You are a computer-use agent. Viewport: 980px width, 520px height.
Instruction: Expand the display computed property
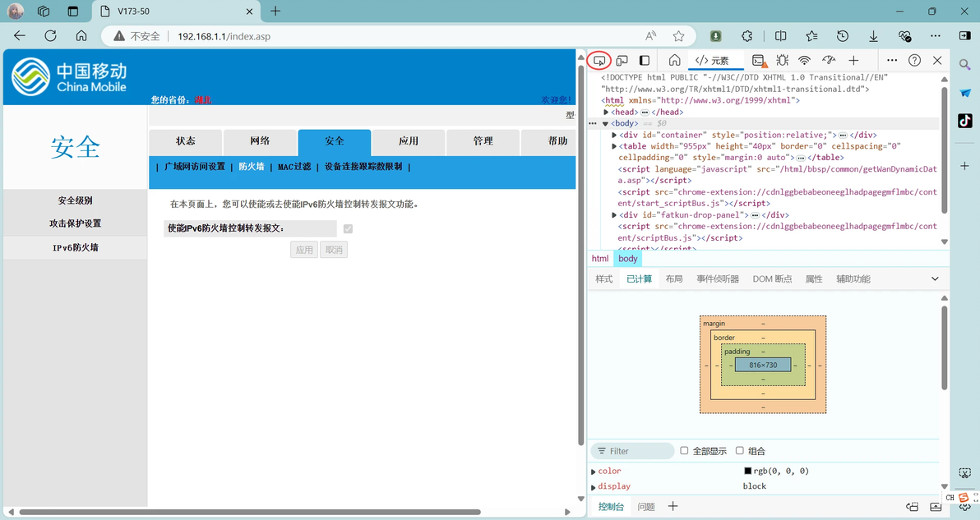coord(593,487)
